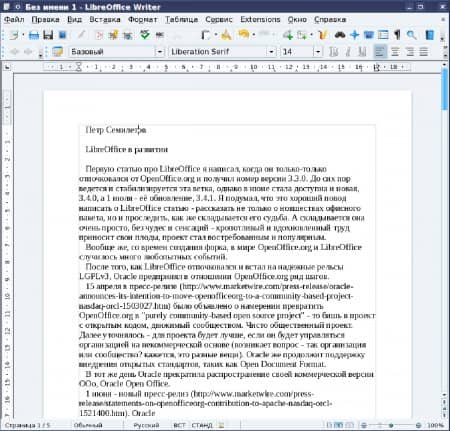Open the Правка menu
The height and width of the screenshot is (431, 450).
point(45,19)
